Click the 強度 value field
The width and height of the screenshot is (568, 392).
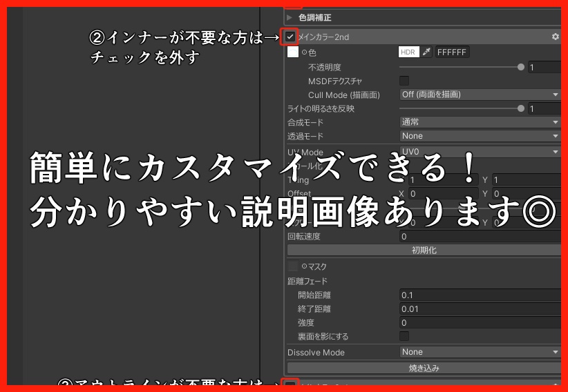[480, 322]
